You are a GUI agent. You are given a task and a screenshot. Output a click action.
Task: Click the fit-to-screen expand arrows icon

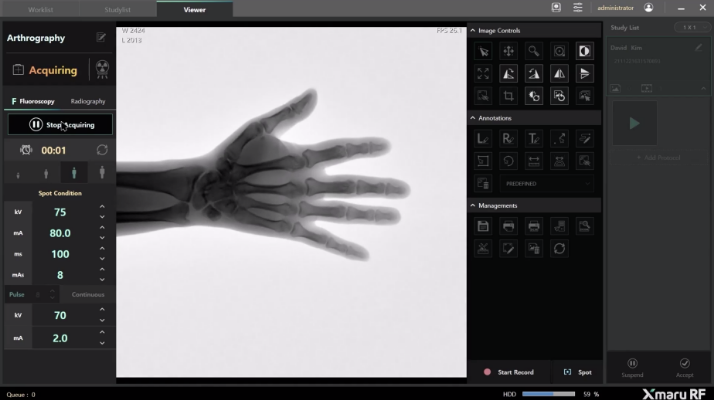point(483,73)
